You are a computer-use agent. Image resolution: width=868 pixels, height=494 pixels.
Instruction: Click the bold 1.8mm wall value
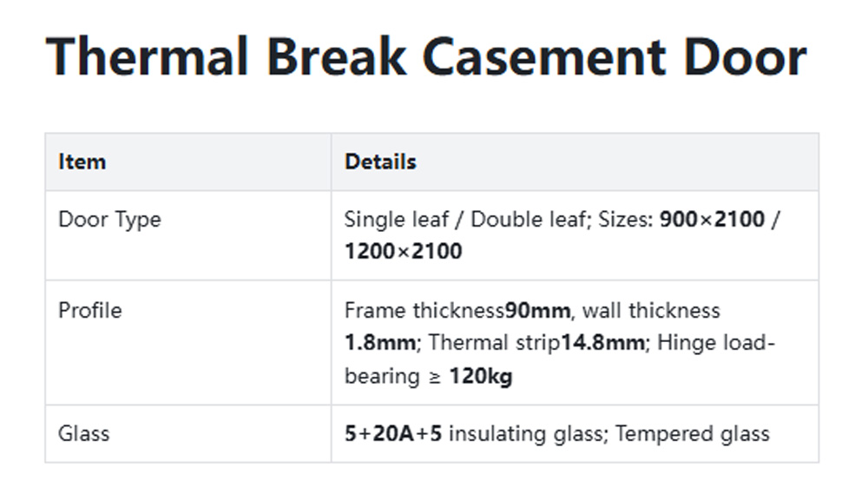click(x=380, y=343)
